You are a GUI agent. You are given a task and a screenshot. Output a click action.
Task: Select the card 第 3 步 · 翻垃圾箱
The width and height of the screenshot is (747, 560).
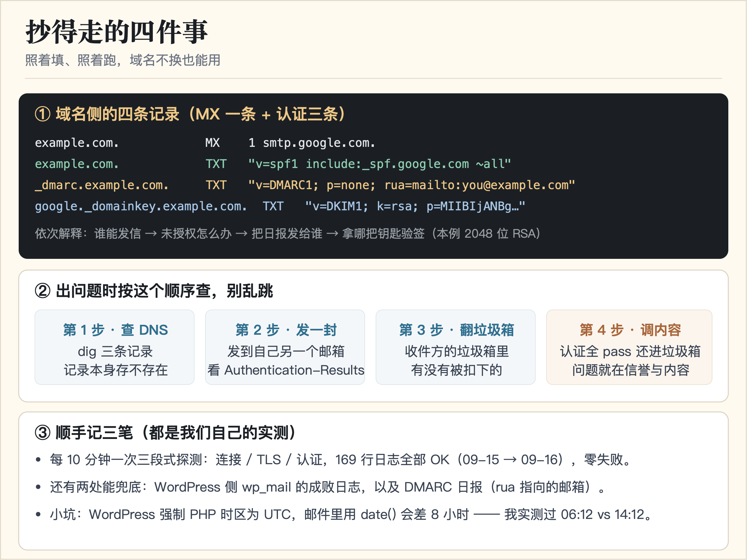[456, 347]
